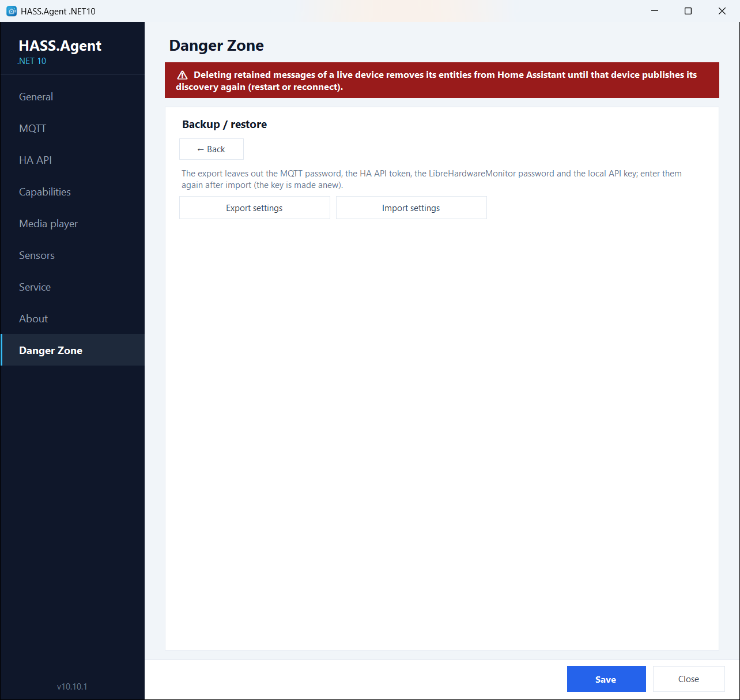This screenshot has height=700, width=740.
Task: Go back from Backup / restore
Action: pyautogui.click(x=212, y=149)
